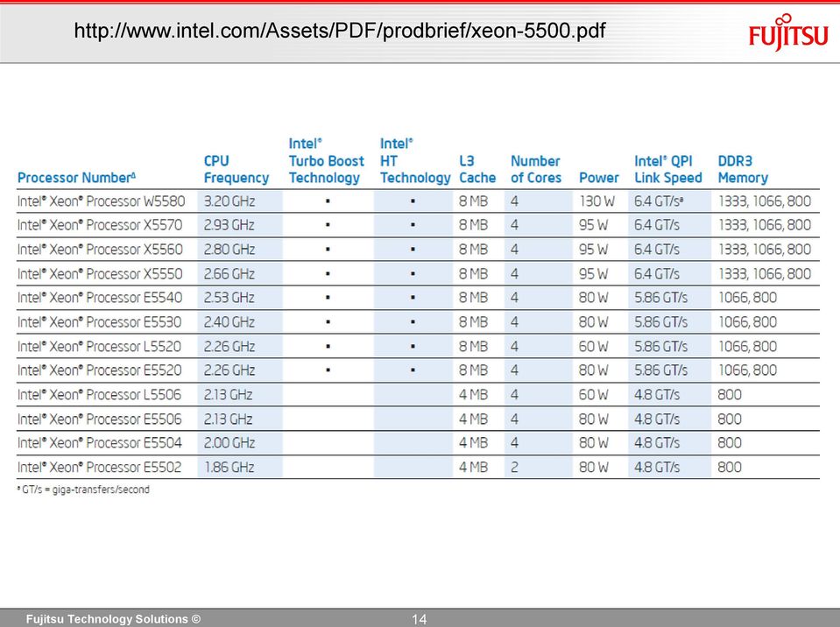Screen dimensions: 840x627
Task: Select the 2.00 GHz frequency cell
Action: coord(229,443)
